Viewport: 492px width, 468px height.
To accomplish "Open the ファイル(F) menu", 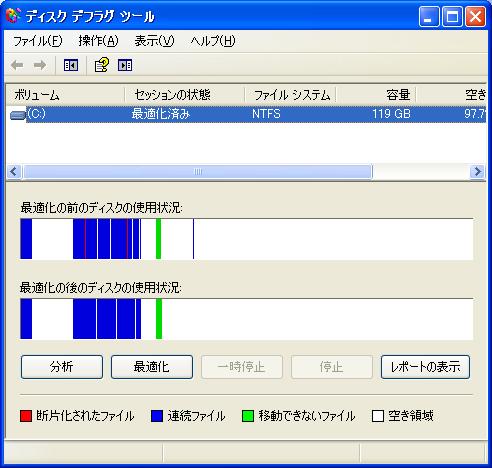I will [38, 41].
